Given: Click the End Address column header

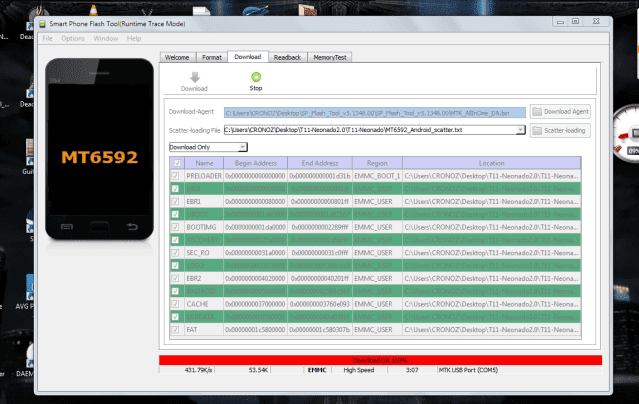Looking at the screenshot, I should (x=320, y=163).
